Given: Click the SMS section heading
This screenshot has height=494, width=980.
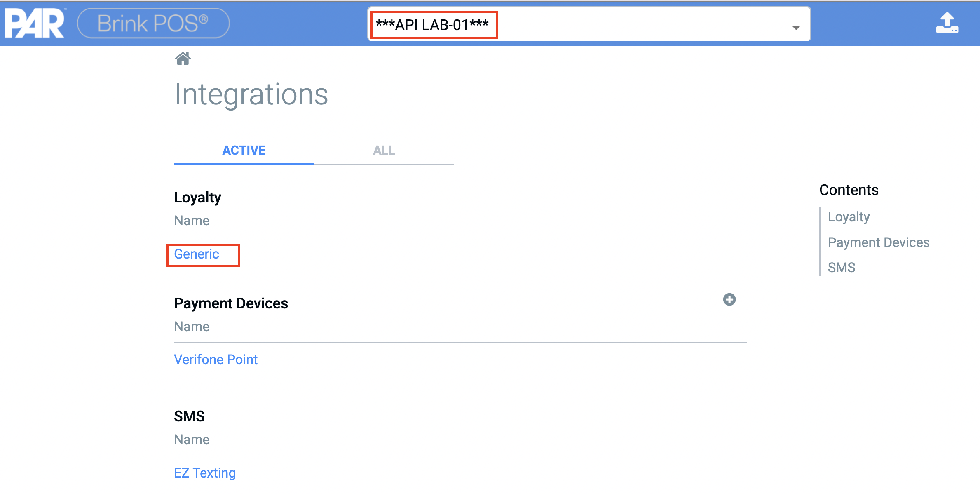Looking at the screenshot, I should click(x=189, y=416).
